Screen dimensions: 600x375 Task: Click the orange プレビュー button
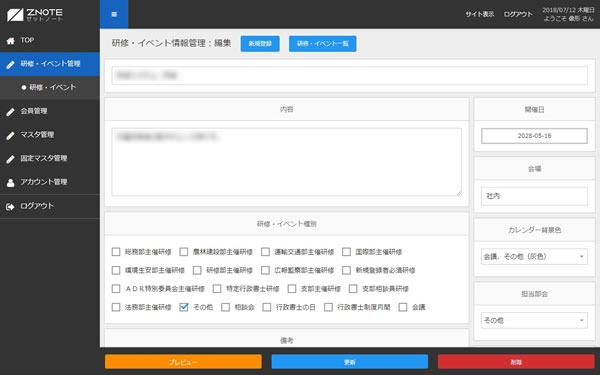(183, 362)
